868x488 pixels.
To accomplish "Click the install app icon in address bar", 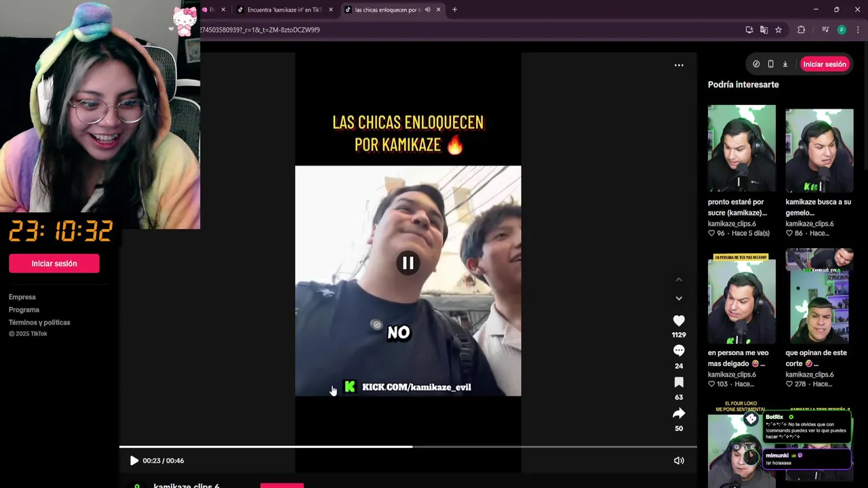I will click(749, 30).
